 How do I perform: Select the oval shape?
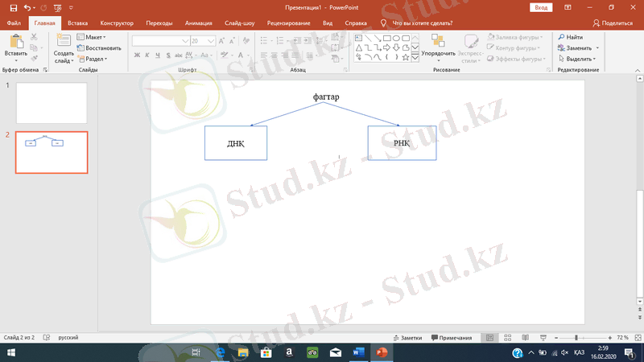click(396, 38)
